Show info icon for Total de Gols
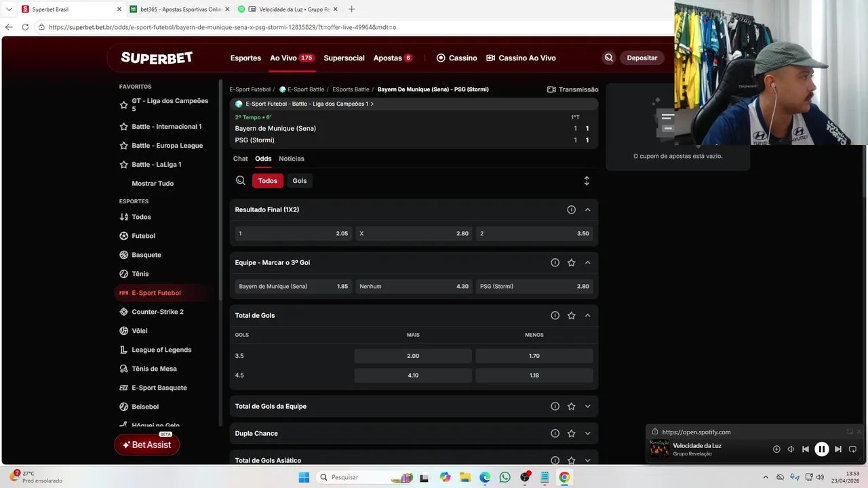This screenshot has height=488, width=868. coord(555,315)
